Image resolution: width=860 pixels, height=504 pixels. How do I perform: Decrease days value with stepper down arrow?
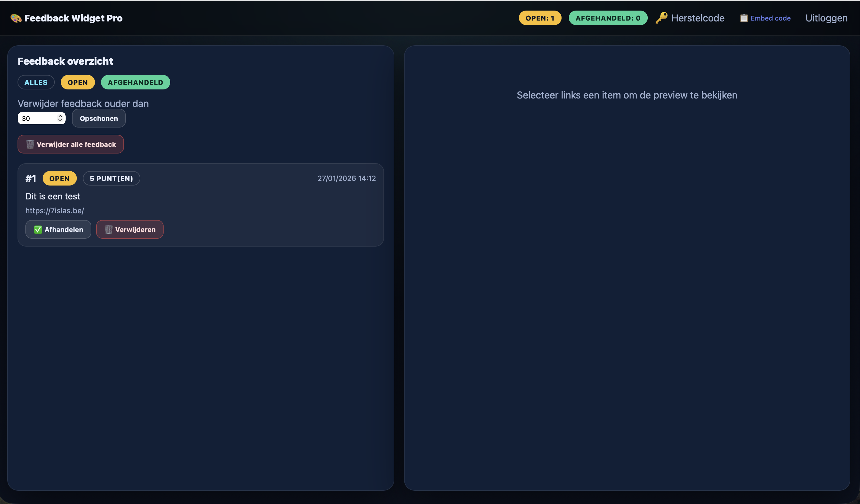[60, 120]
